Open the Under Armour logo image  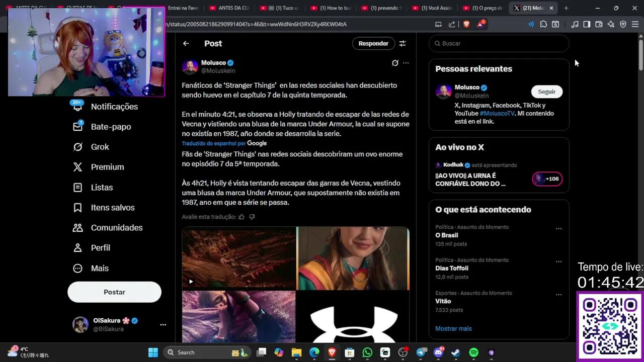click(x=353, y=317)
